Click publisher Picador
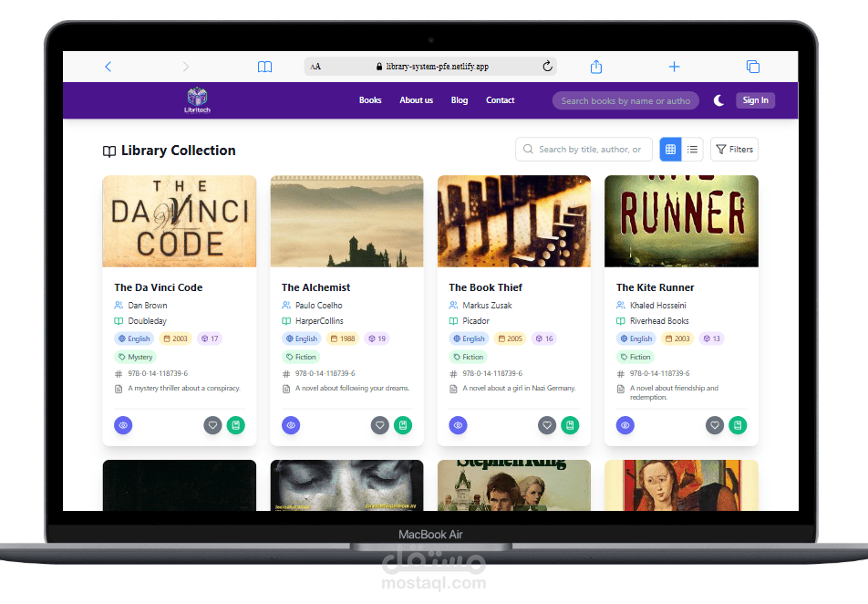The image size is (868, 604). 476,321
